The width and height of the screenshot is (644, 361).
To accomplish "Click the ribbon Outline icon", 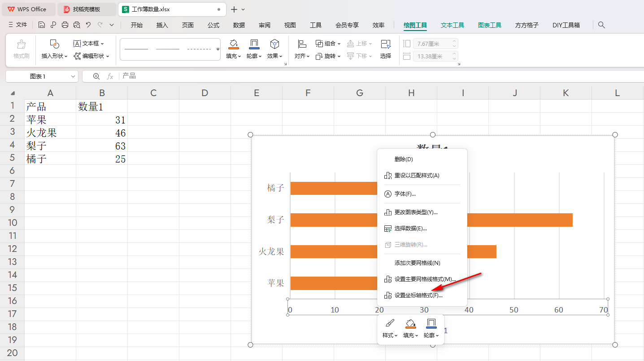I will [x=254, y=44].
